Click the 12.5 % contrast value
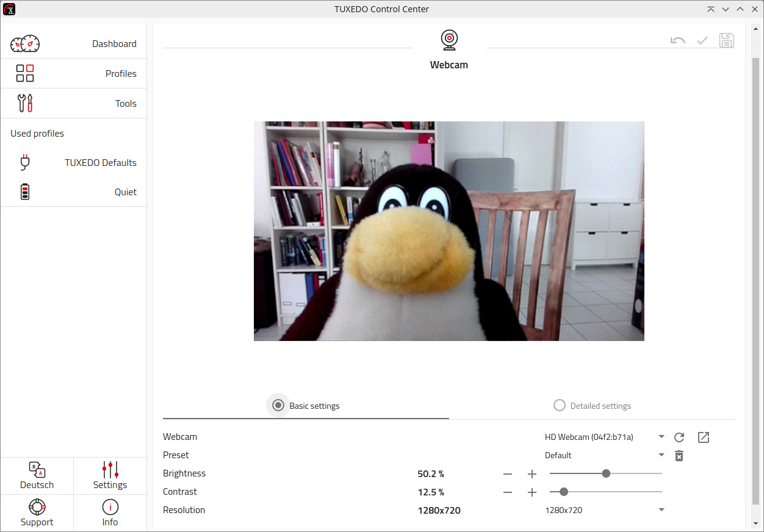764x532 pixels. click(x=431, y=492)
